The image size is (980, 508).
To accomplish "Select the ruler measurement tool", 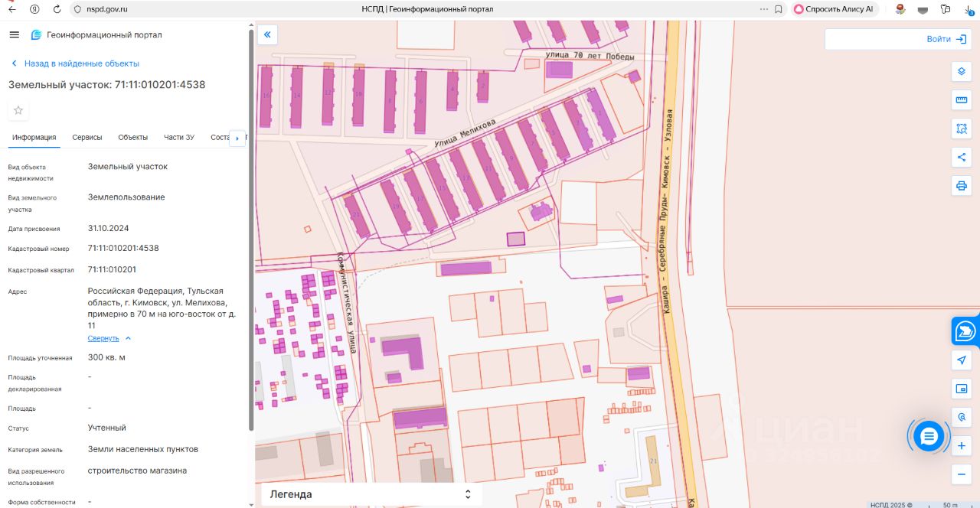I will 962,100.
